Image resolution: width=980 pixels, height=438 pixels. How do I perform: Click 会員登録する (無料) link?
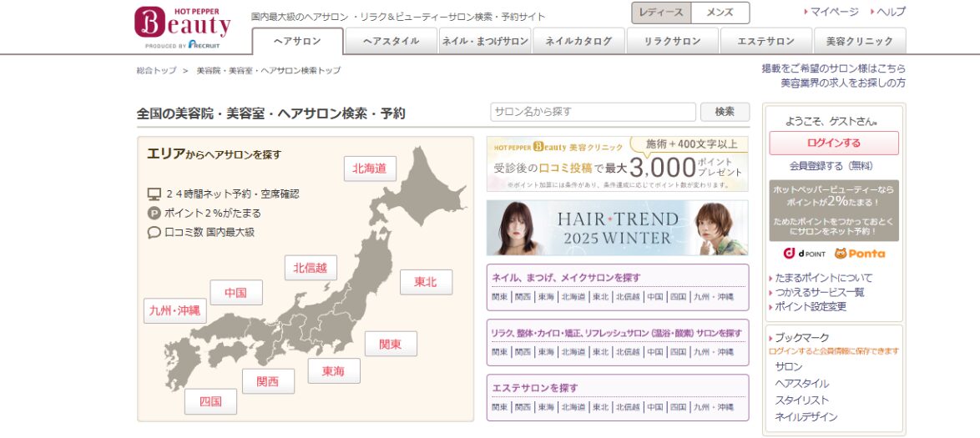(831, 166)
